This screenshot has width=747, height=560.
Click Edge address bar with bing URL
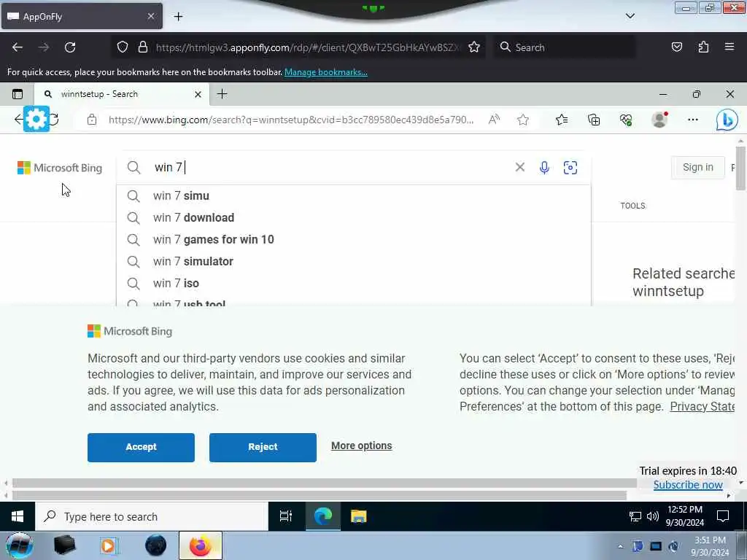290,120
